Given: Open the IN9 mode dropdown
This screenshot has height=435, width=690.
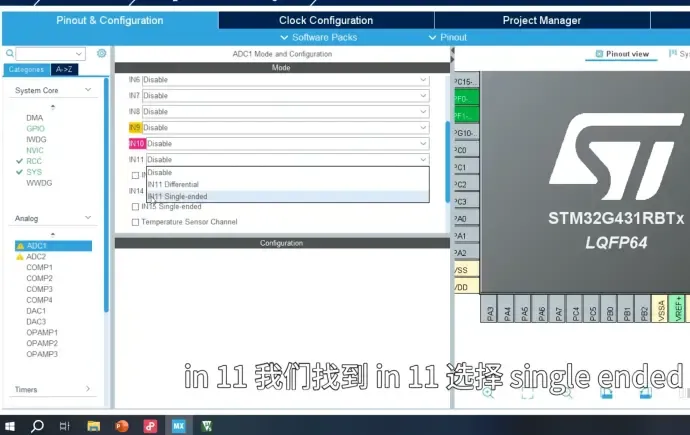Looking at the screenshot, I should (286, 128).
